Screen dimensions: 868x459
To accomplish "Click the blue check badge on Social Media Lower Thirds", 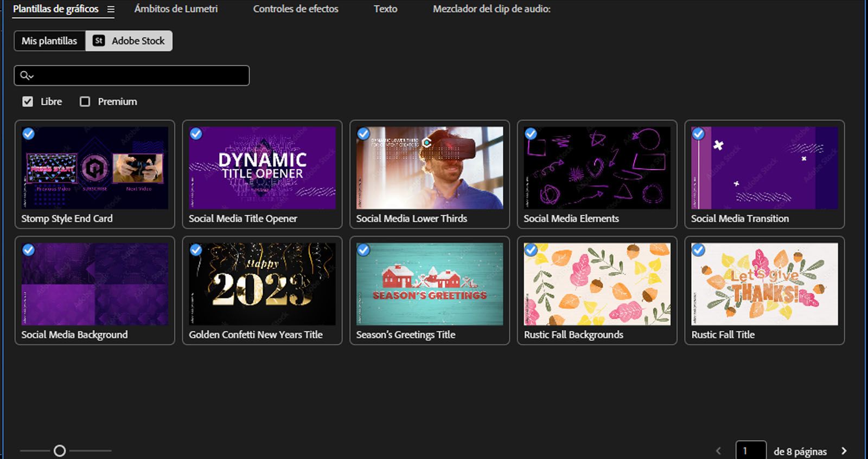I will tap(363, 134).
